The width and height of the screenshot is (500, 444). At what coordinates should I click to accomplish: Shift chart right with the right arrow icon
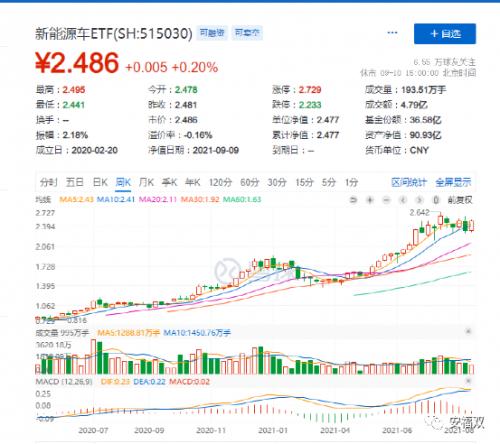(x=419, y=200)
